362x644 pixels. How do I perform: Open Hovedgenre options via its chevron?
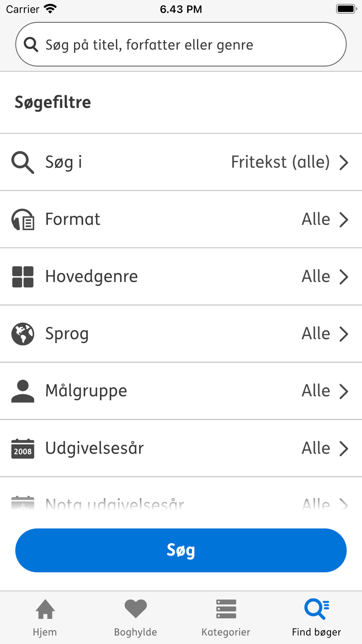pyautogui.click(x=344, y=277)
